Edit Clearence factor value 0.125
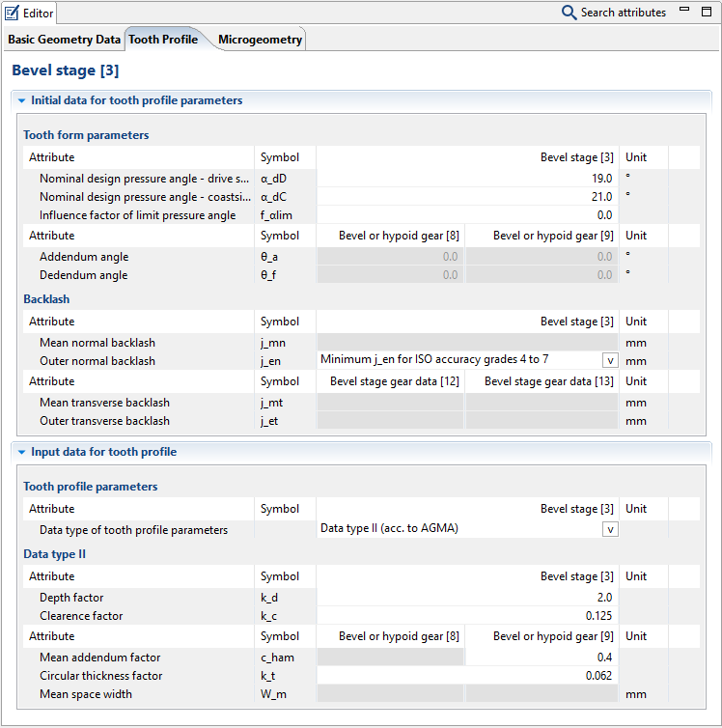722x728 pixels. (x=467, y=616)
